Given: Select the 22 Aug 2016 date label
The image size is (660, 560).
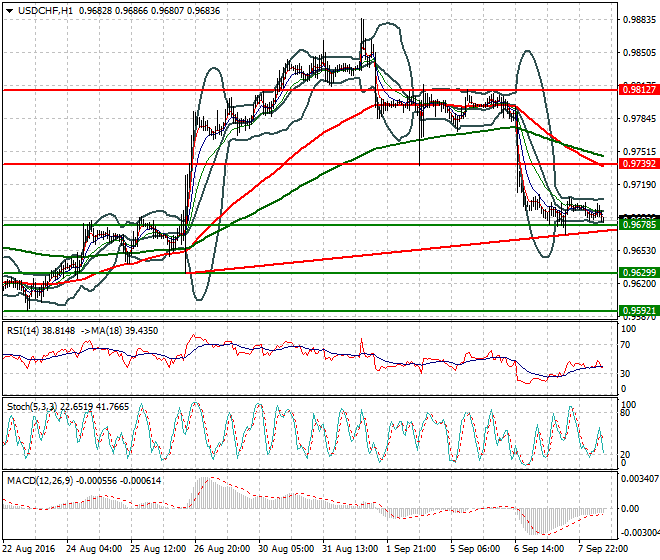Looking at the screenshot, I should coord(29,549).
